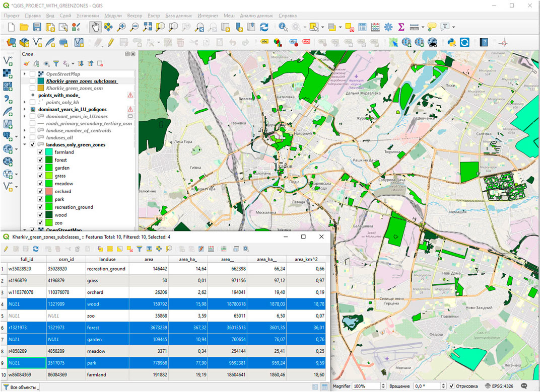Open Field Calculator abacus icon
This screenshot has width=540, height=392.
click(x=375, y=27)
